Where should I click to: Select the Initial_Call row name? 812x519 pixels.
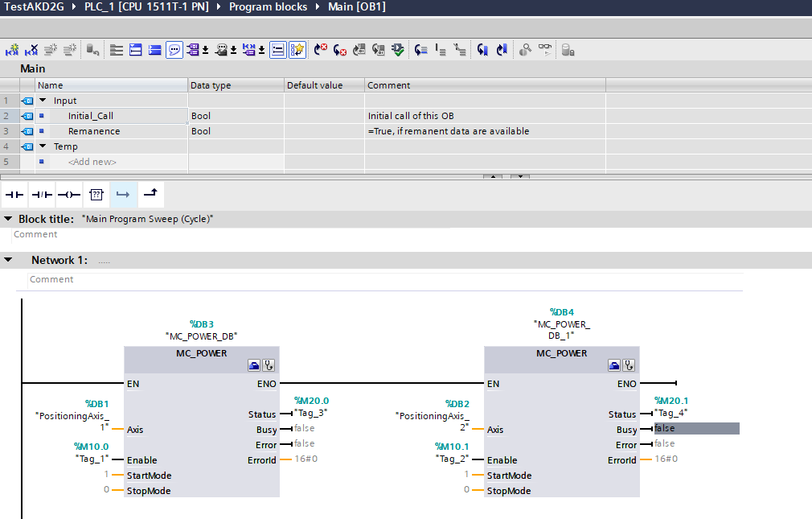[91, 116]
